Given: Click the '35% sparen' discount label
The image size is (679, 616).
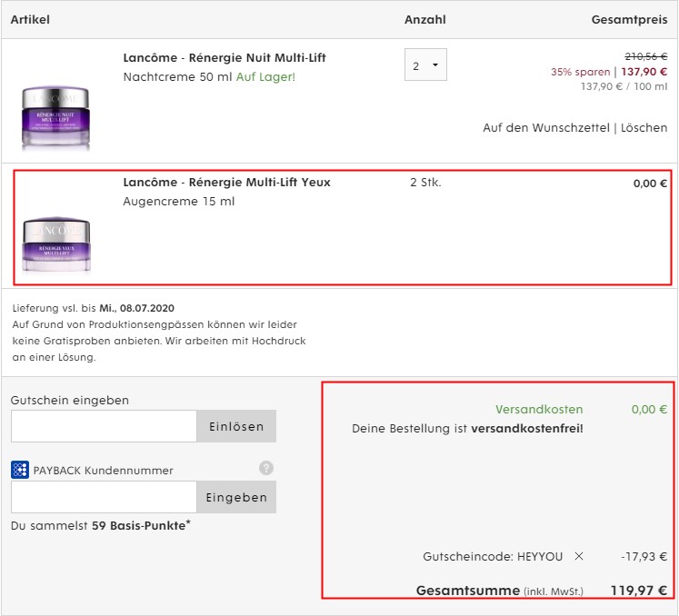Looking at the screenshot, I should click(580, 72).
